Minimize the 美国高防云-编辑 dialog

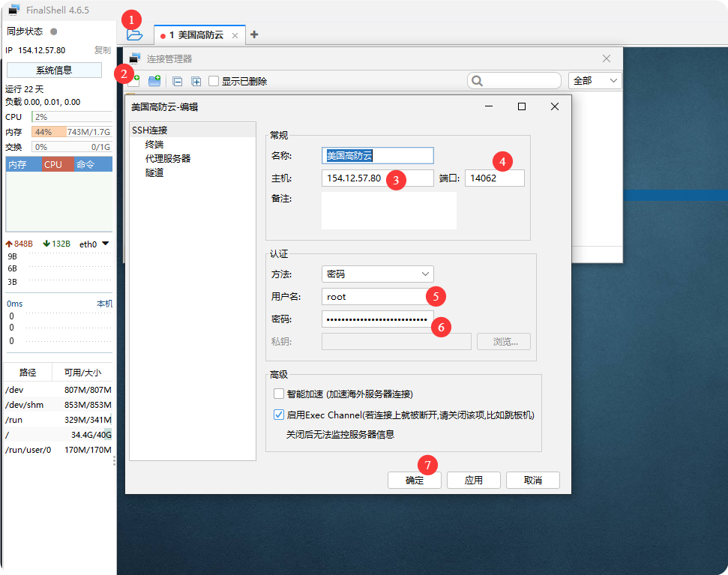point(488,106)
